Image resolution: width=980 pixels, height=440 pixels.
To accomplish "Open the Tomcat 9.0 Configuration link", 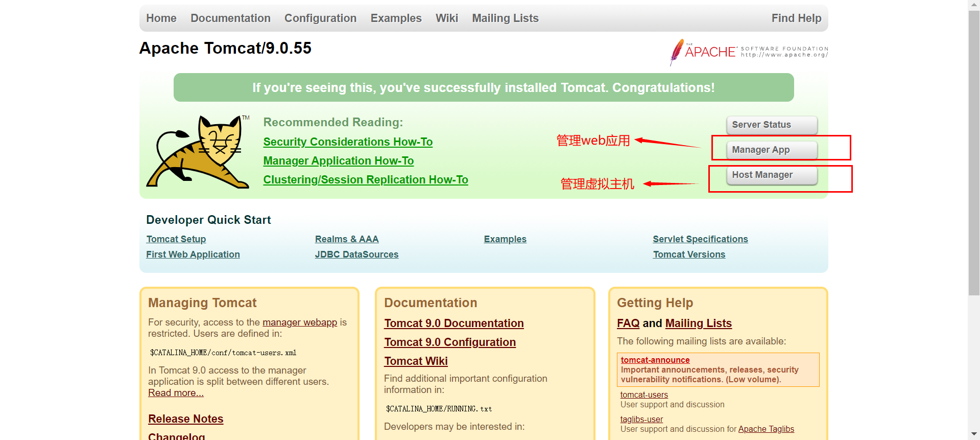I will (x=450, y=342).
